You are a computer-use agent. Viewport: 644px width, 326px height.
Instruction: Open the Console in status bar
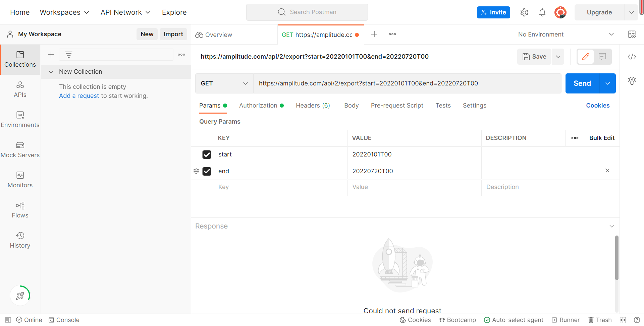[64, 320]
